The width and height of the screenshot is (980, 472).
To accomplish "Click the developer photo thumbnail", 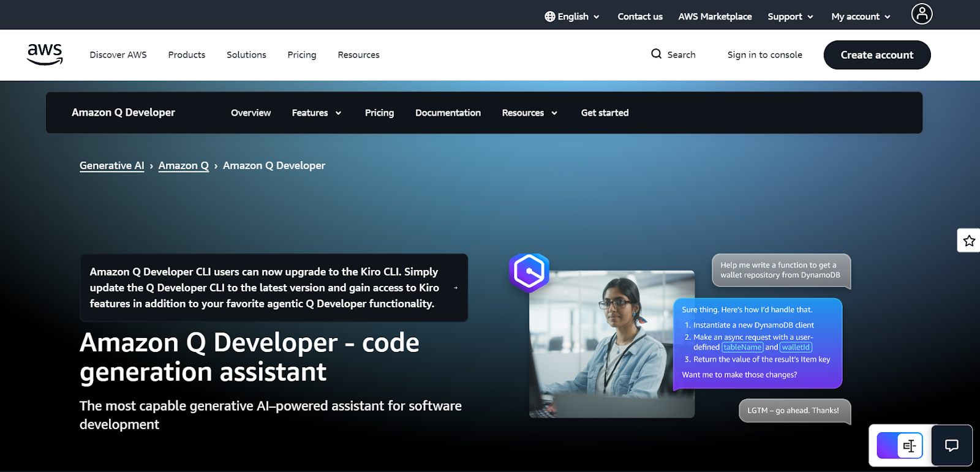I will 612,344.
